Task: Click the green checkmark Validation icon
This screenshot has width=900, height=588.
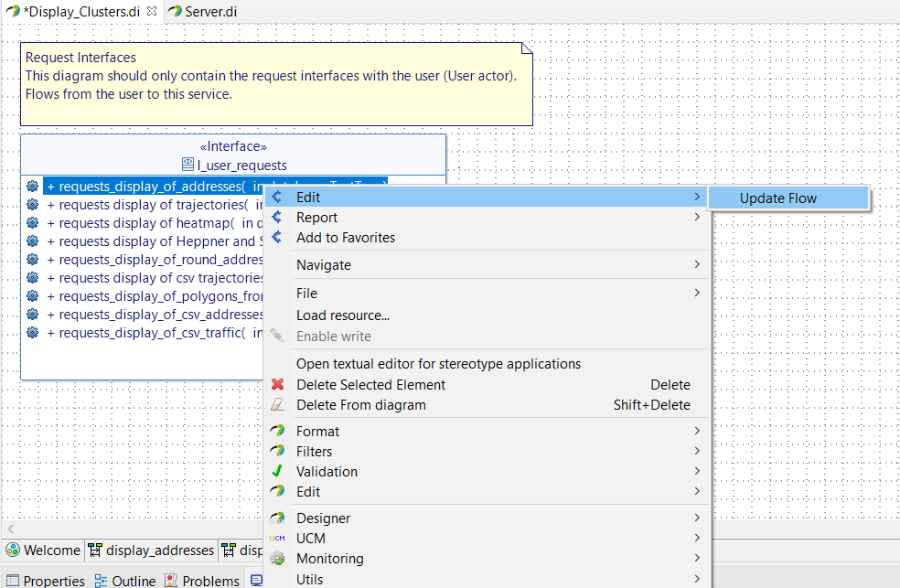Action: 277,471
